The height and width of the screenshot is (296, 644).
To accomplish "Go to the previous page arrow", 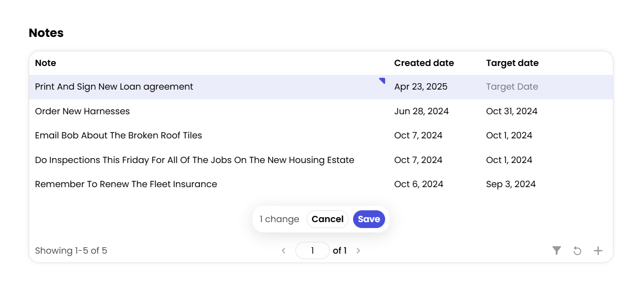I will click(x=284, y=251).
